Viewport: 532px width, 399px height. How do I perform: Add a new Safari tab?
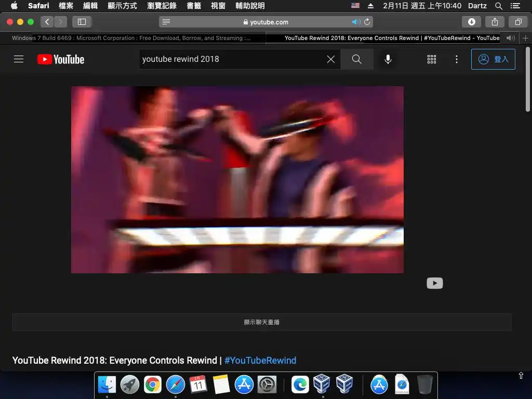(x=526, y=38)
